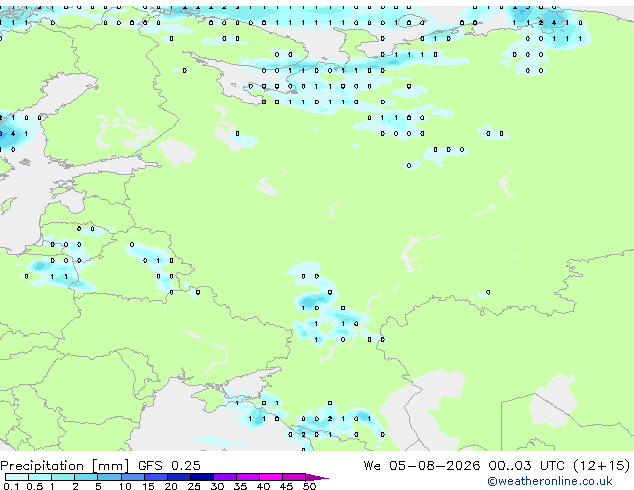Click the 'GFS 0.25' model label
Image resolution: width=634 pixels, height=490 pixels.
(x=169, y=466)
